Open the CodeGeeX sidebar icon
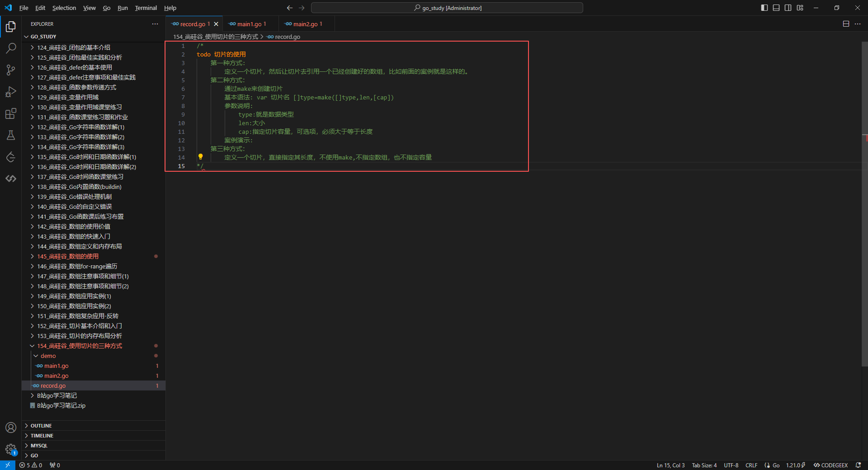The height and width of the screenshot is (470, 868). click(x=11, y=179)
